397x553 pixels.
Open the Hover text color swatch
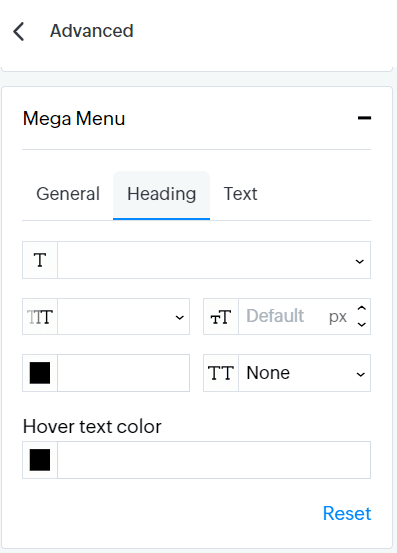click(x=40, y=460)
